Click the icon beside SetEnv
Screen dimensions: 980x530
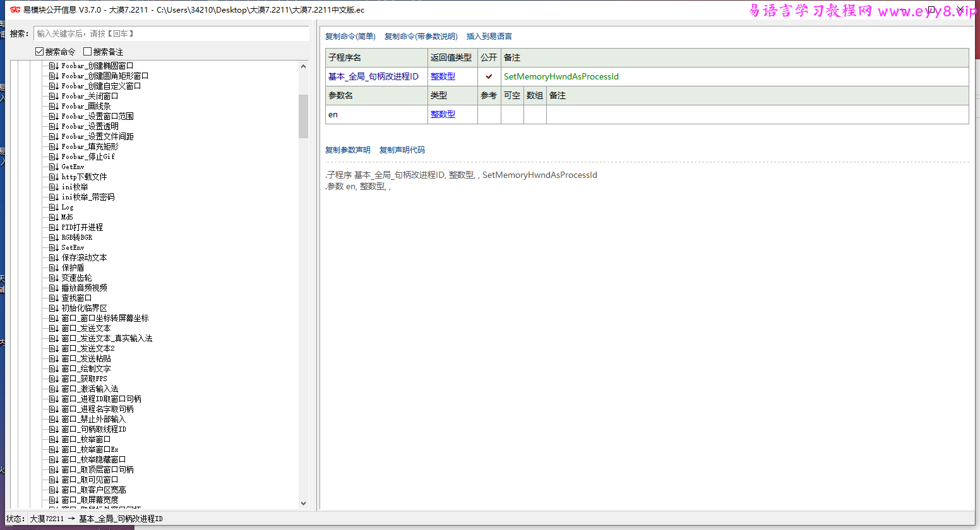tap(54, 247)
